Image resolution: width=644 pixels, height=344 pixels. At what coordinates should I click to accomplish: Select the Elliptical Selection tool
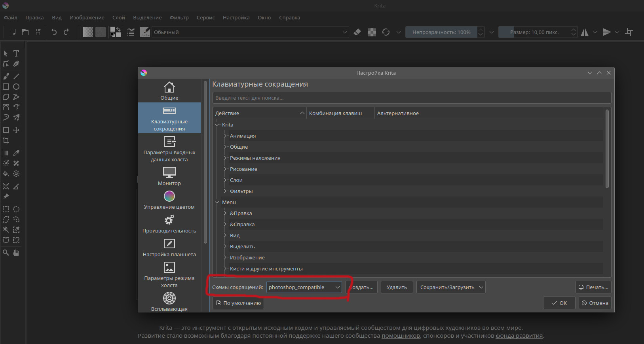[x=16, y=209]
